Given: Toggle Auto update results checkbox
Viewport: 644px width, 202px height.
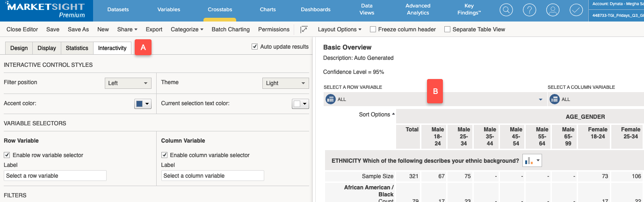Looking at the screenshot, I should [x=254, y=47].
